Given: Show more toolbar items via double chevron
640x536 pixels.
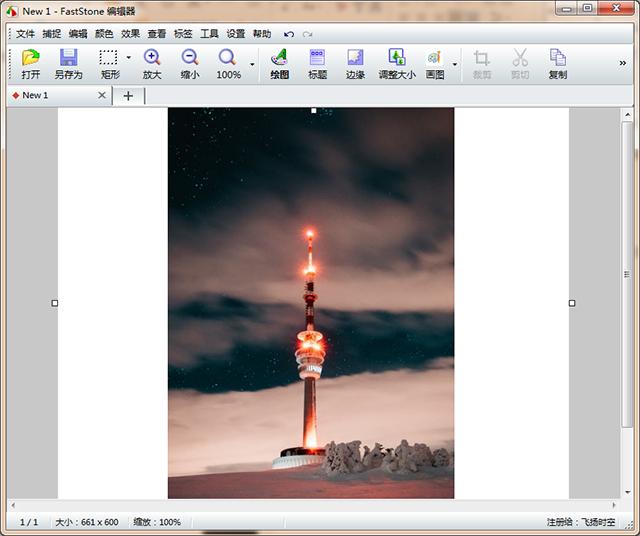Looking at the screenshot, I should pyautogui.click(x=623, y=63).
